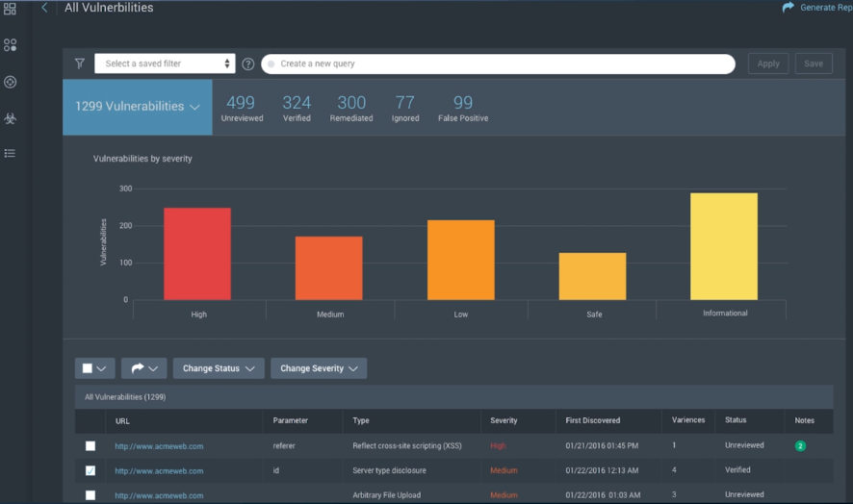Uncheck the checked id parameter row
The height and width of the screenshot is (504, 853).
coord(90,471)
